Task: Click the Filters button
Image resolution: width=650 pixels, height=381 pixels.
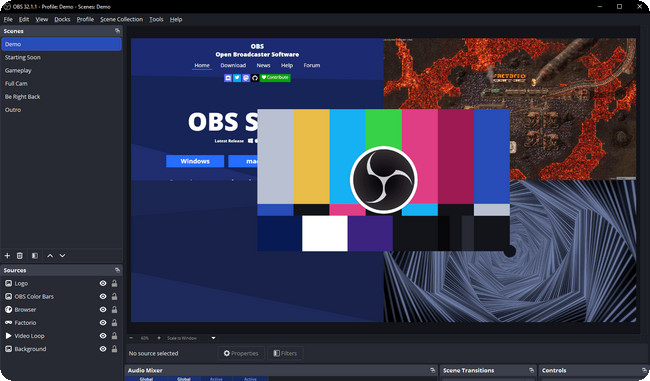Action: (x=285, y=353)
